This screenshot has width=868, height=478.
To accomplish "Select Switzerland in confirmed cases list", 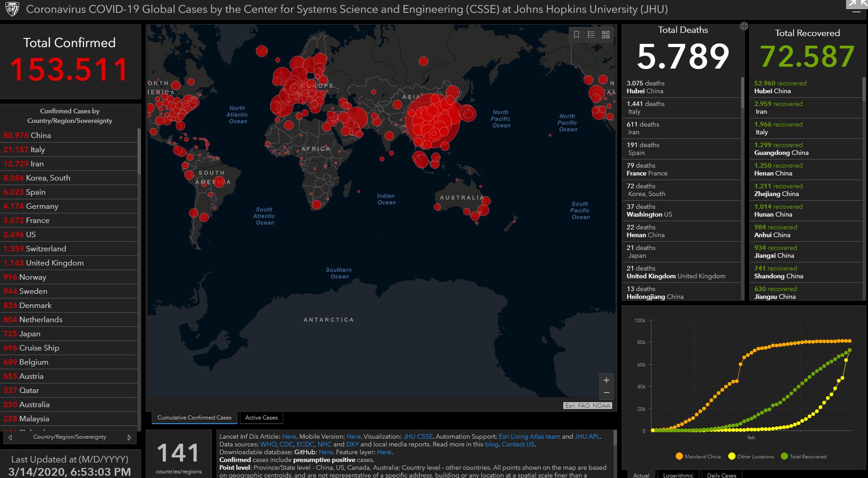I will 69,249.
